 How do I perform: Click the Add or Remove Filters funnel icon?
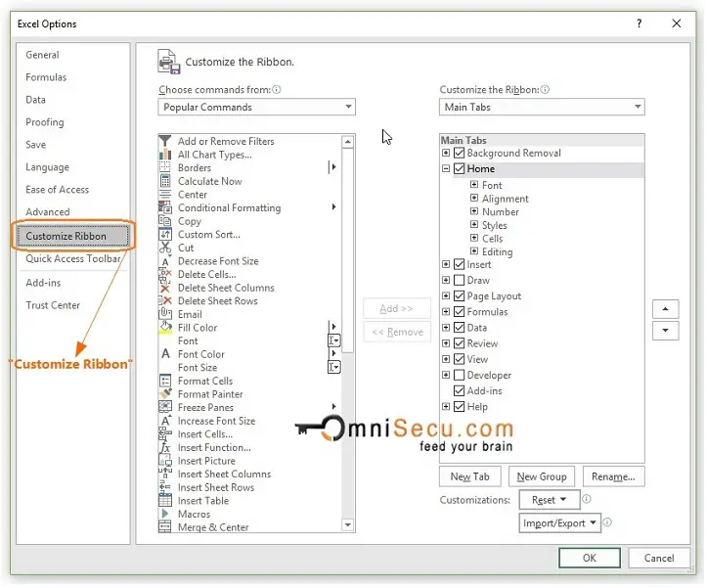click(x=165, y=141)
